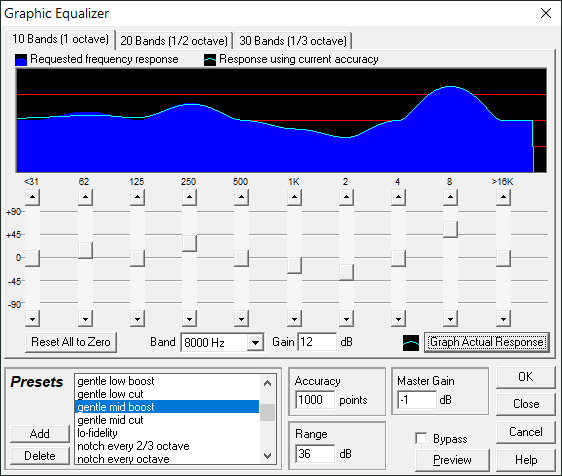This screenshot has height=476, width=562.
Task: Click the down arrow below the 250 band slider
Action: (x=189, y=319)
